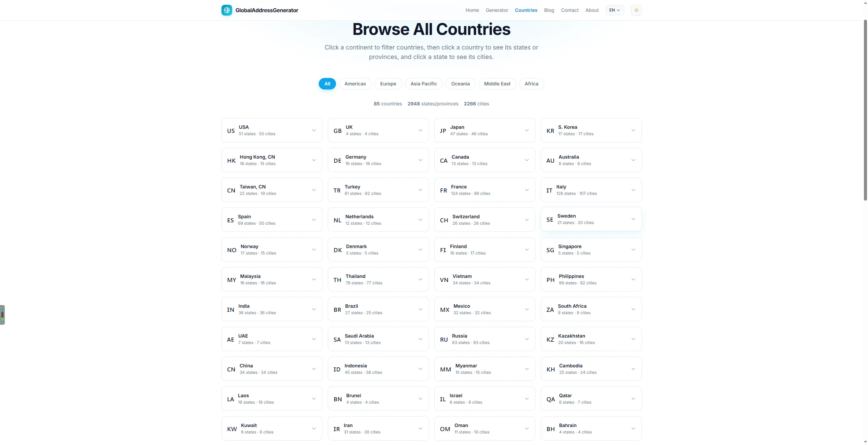The height and width of the screenshot is (445, 868).
Task: Open the Mexico country name
Action: click(462, 306)
